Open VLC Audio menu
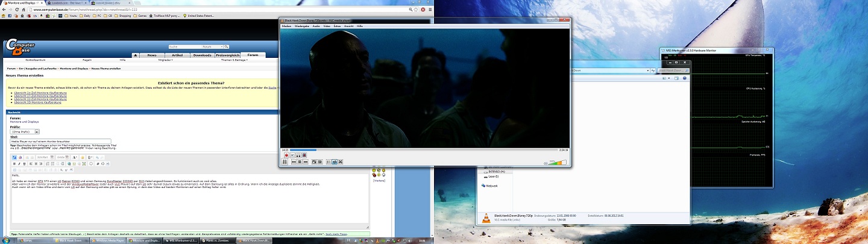868x244 pixels. point(316,27)
